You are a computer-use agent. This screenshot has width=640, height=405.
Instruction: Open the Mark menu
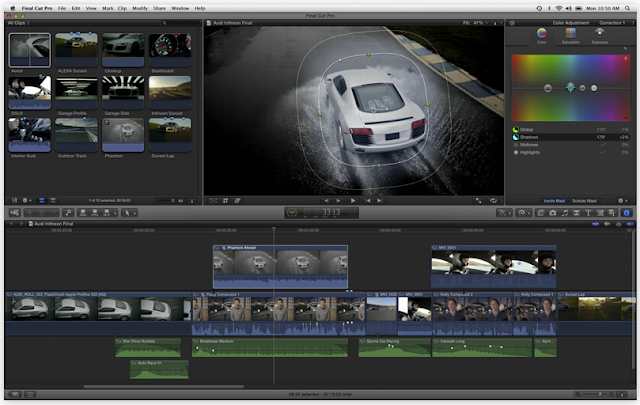(x=108, y=8)
